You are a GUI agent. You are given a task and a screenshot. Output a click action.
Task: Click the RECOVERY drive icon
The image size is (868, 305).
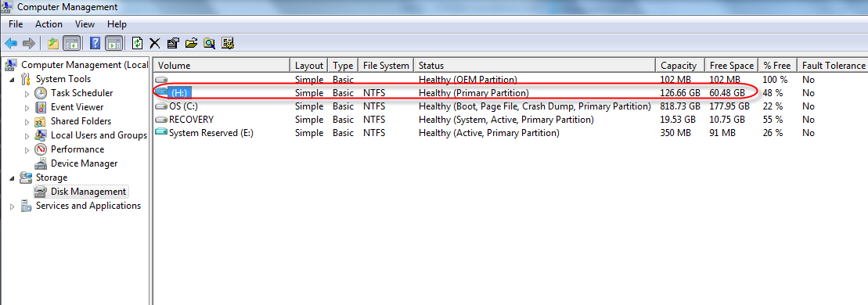point(161,120)
